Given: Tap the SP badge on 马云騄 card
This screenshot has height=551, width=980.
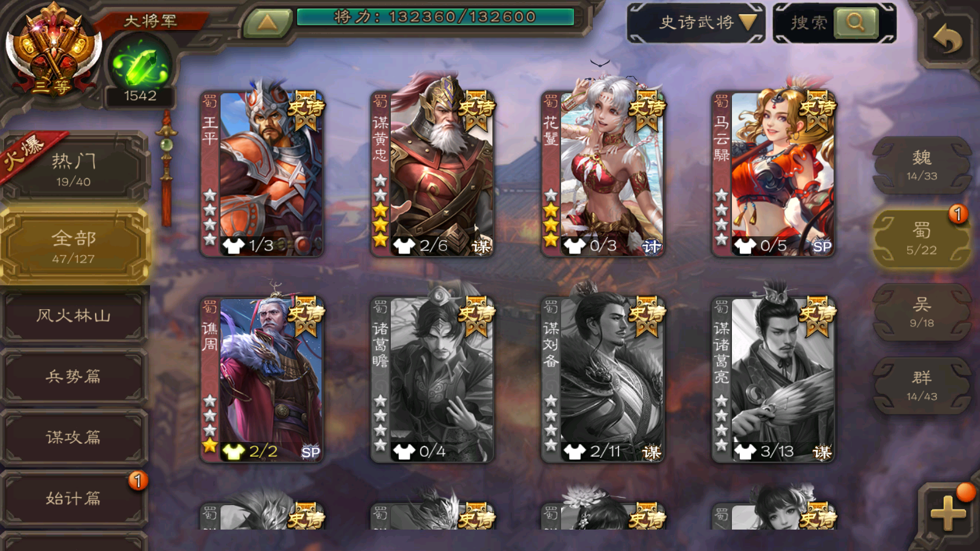Looking at the screenshot, I should pos(822,246).
